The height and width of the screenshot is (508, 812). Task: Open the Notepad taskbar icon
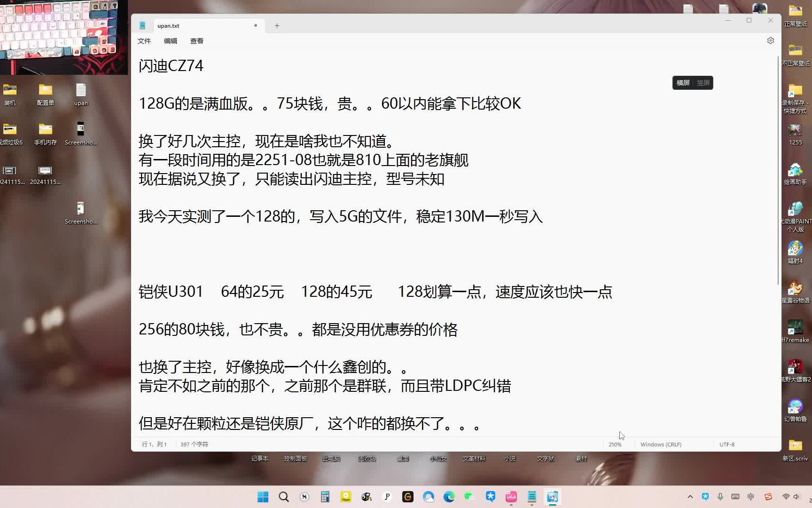click(x=532, y=497)
